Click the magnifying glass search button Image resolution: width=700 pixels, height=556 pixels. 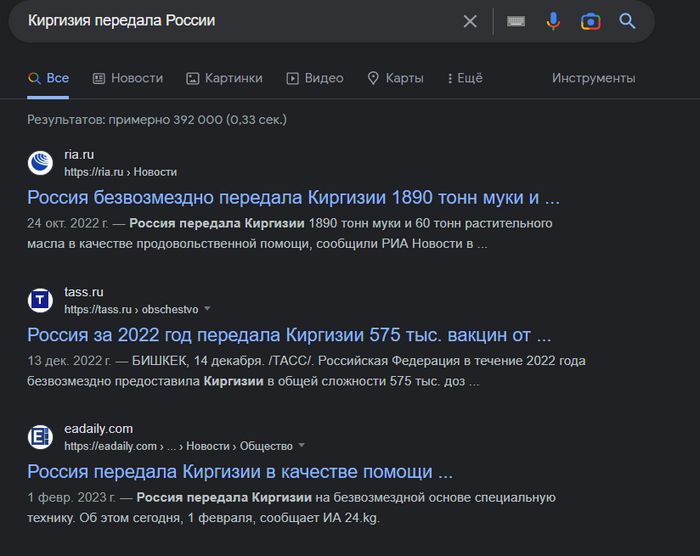[x=627, y=21]
